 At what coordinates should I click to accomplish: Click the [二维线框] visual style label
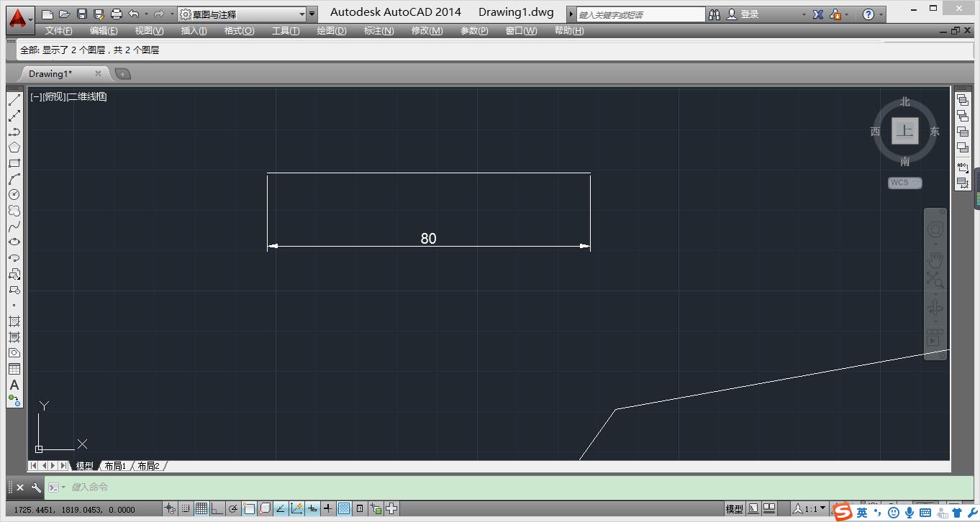tap(87, 96)
